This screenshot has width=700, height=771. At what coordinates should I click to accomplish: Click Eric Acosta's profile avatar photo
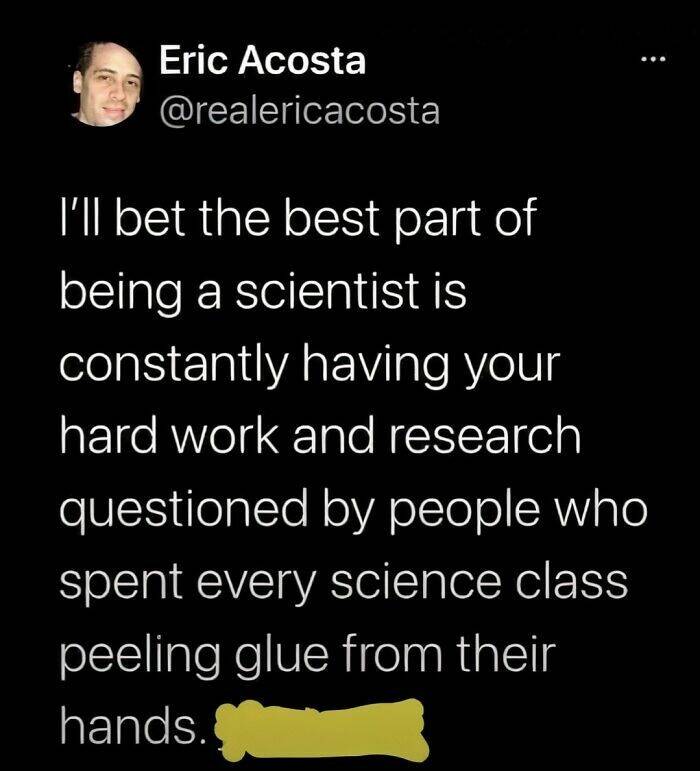point(104,85)
